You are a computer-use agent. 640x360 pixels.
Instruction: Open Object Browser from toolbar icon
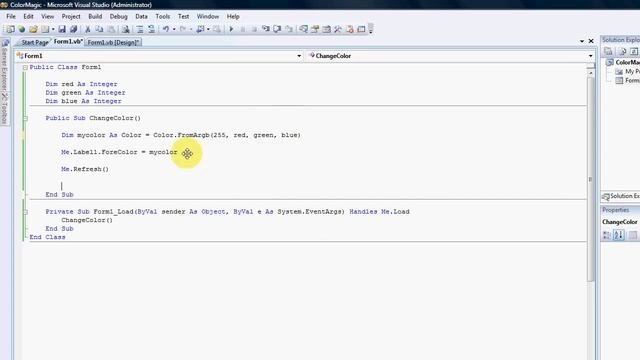point(327,29)
